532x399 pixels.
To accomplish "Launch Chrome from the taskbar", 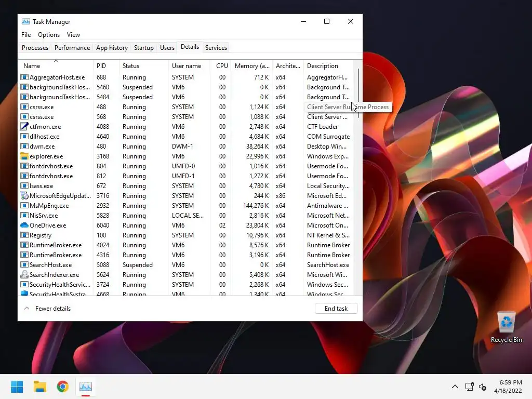I will click(63, 387).
